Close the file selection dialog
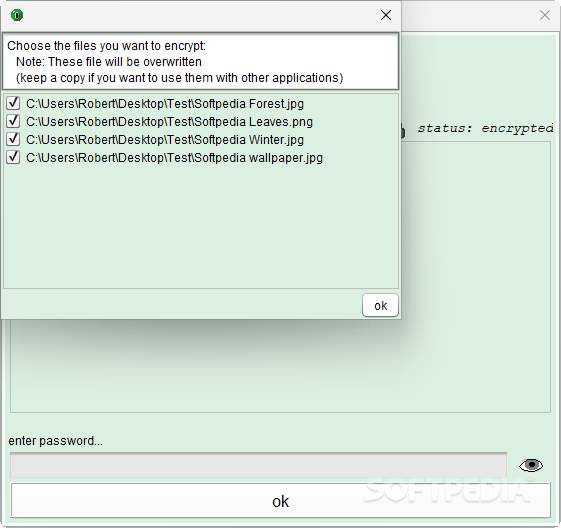Screen dimensions: 561x528 tap(386, 15)
